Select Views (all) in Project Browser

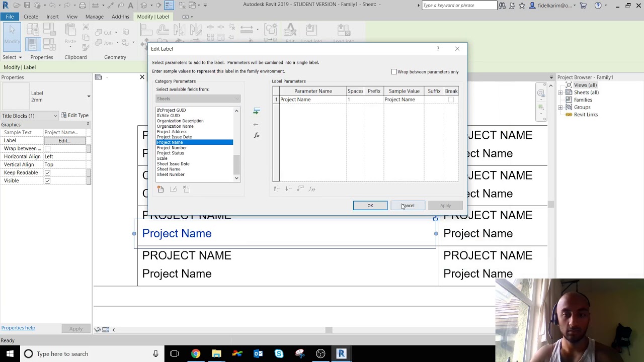585,85
